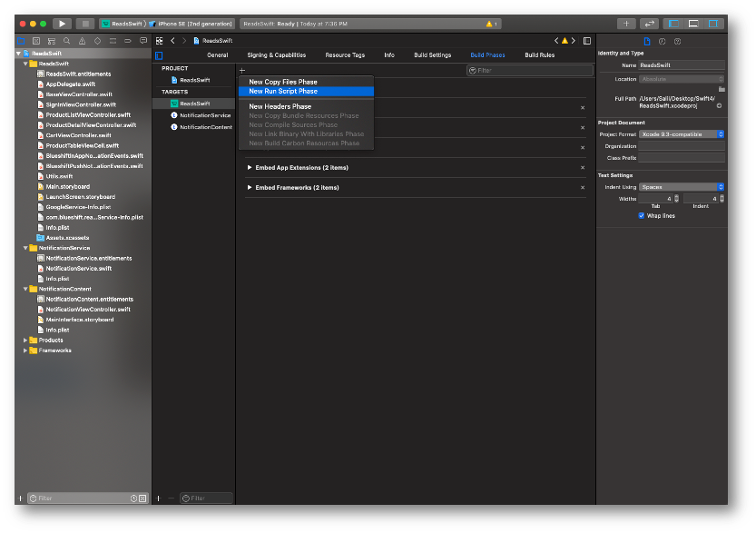Viewport: 756px width, 533px height.
Task: Open Project Format dropdown
Action: click(682, 134)
